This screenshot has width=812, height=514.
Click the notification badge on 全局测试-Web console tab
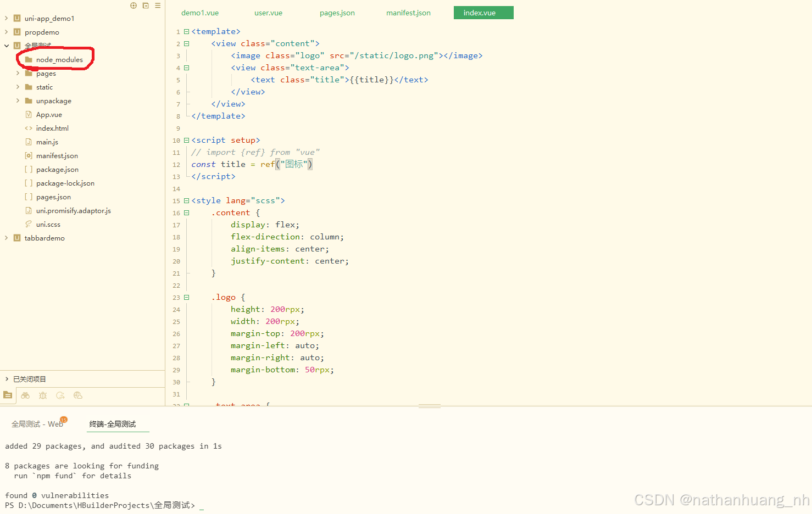coord(64,418)
